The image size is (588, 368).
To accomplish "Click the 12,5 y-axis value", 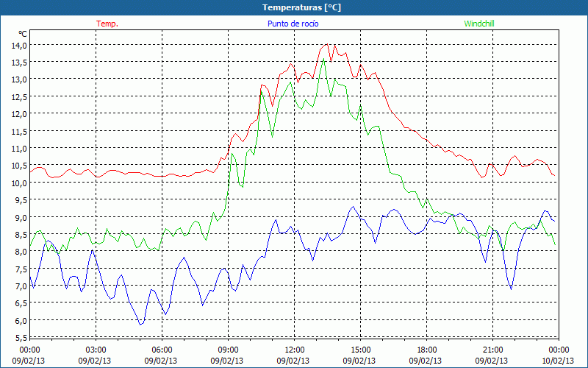I will click(x=19, y=97).
